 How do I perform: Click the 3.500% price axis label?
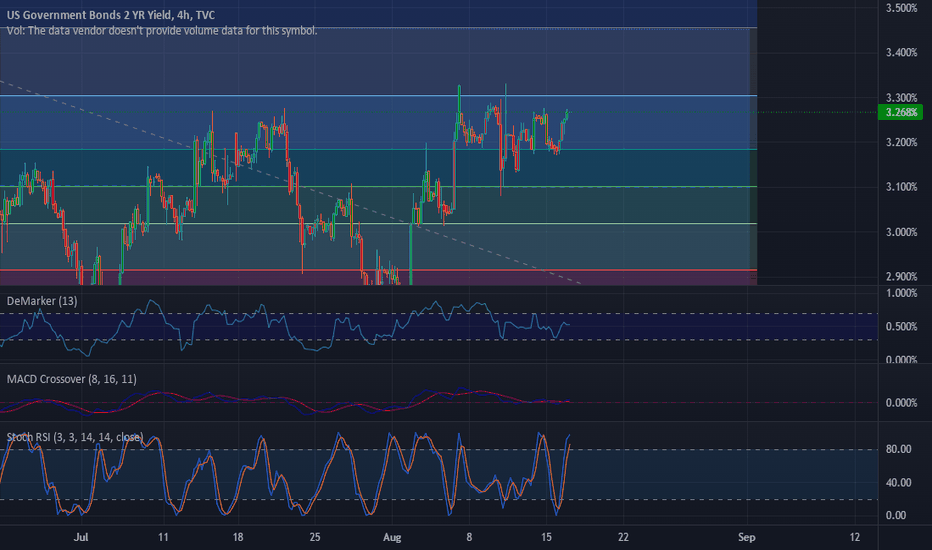(x=901, y=8)
